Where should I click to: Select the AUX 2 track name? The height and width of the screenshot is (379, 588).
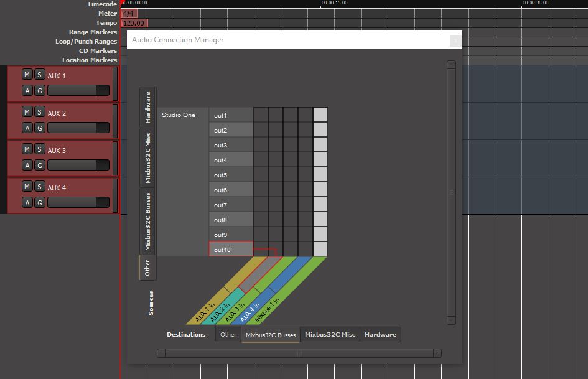[x=57, y=113]
